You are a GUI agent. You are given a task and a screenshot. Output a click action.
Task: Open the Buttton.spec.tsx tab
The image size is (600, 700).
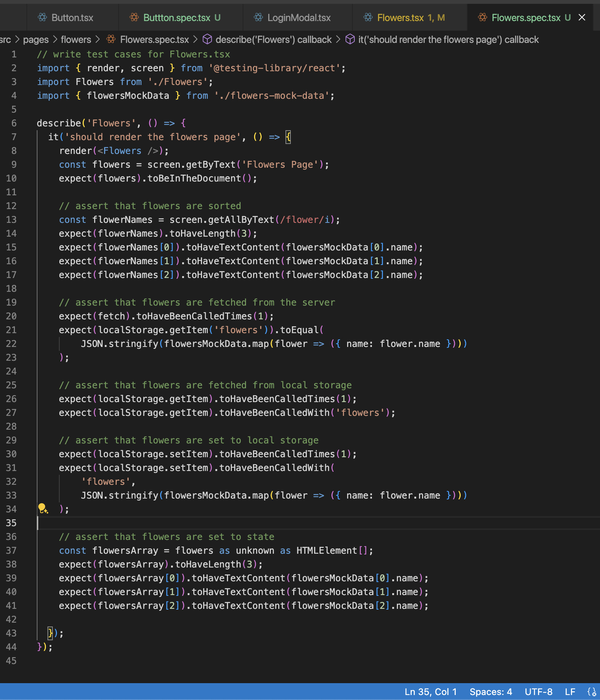pos(181,18)
